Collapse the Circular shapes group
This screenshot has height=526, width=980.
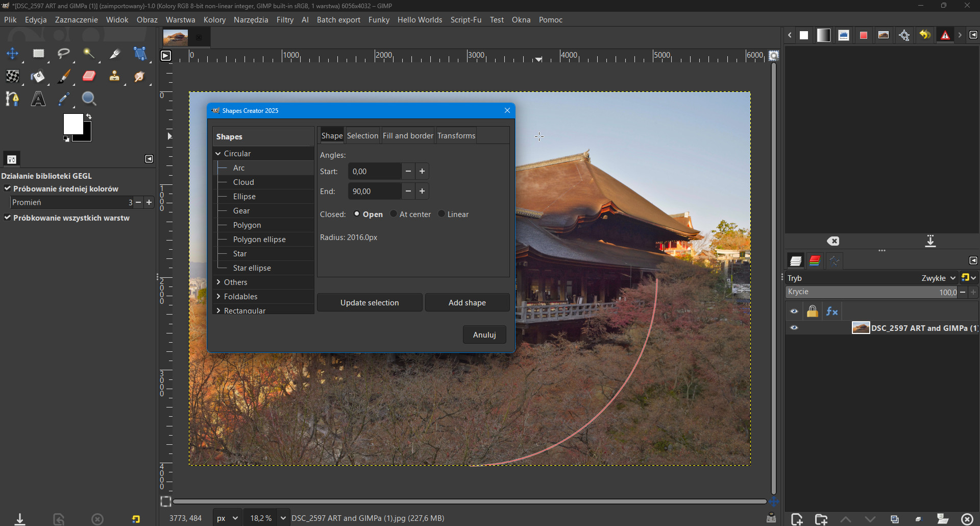click(x=218, y=154)
